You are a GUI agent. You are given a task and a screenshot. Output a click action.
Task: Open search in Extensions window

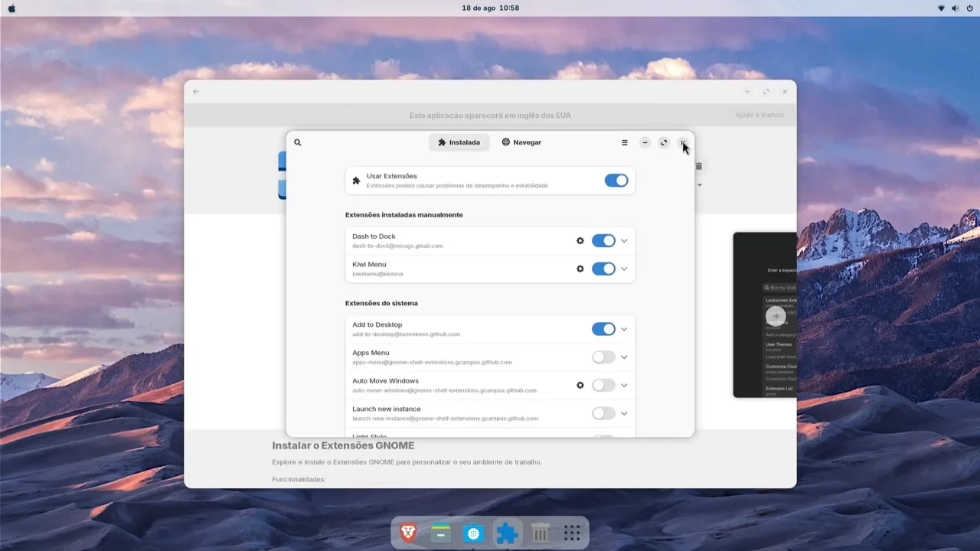(x=298, y=142)
